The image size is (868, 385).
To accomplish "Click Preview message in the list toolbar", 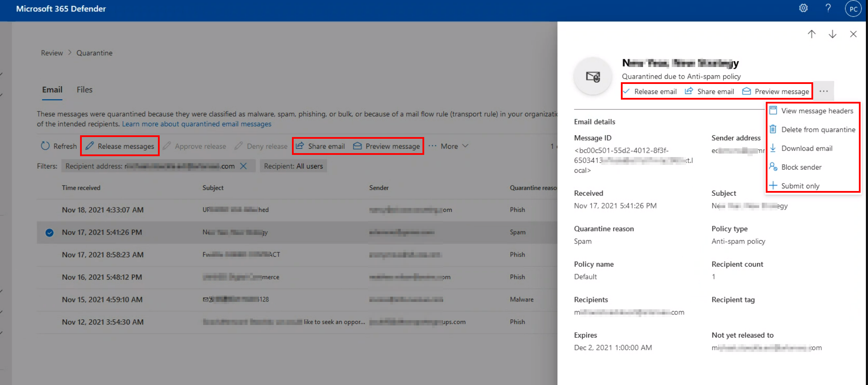I will coord(386,146).
